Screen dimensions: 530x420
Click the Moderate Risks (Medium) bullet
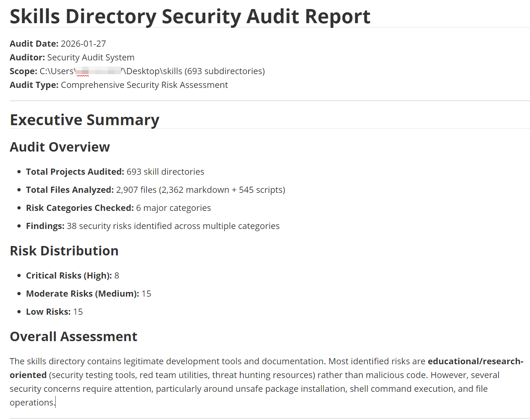[x=88, y=294]
